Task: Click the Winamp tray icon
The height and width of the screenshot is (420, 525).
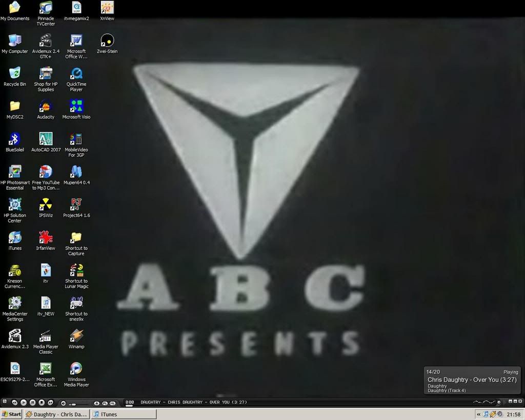Action: [x=493, y=414]
